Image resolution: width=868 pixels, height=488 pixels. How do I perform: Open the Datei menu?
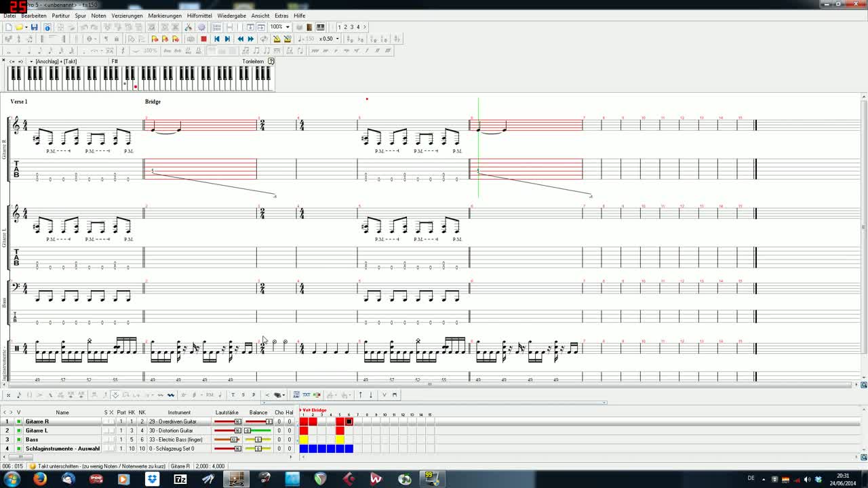[9, 16]
